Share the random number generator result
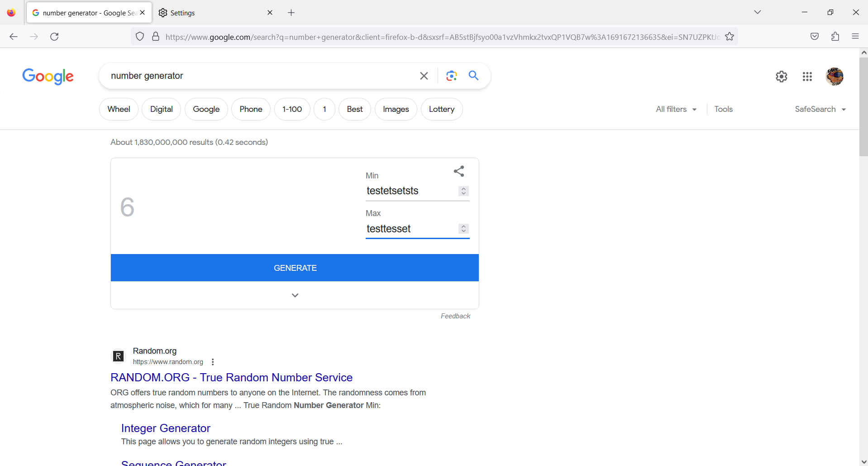 (459, 171)
